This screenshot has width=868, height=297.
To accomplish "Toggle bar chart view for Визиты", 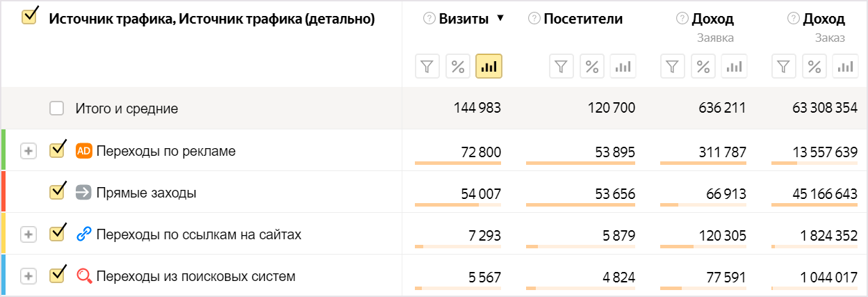I will (x=489, y=67).
